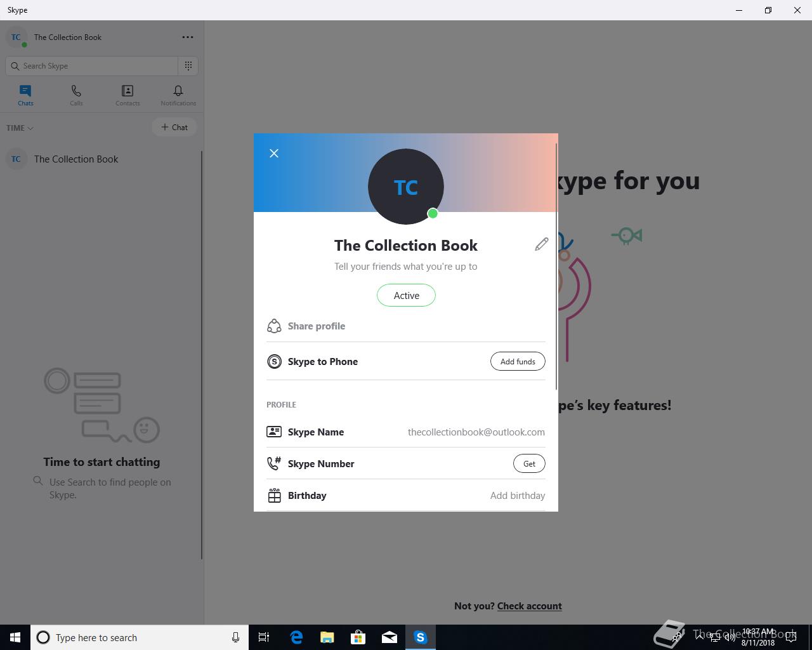Switch to the Calls tab
Screen dimensions: 812x650
coord(76,95)
